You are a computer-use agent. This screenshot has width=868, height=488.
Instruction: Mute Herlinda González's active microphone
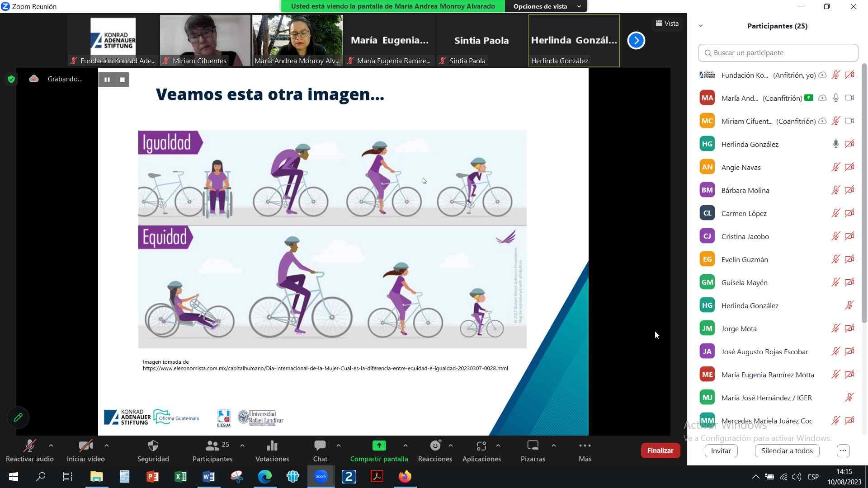pyautogui.click(x=835, y=144)
